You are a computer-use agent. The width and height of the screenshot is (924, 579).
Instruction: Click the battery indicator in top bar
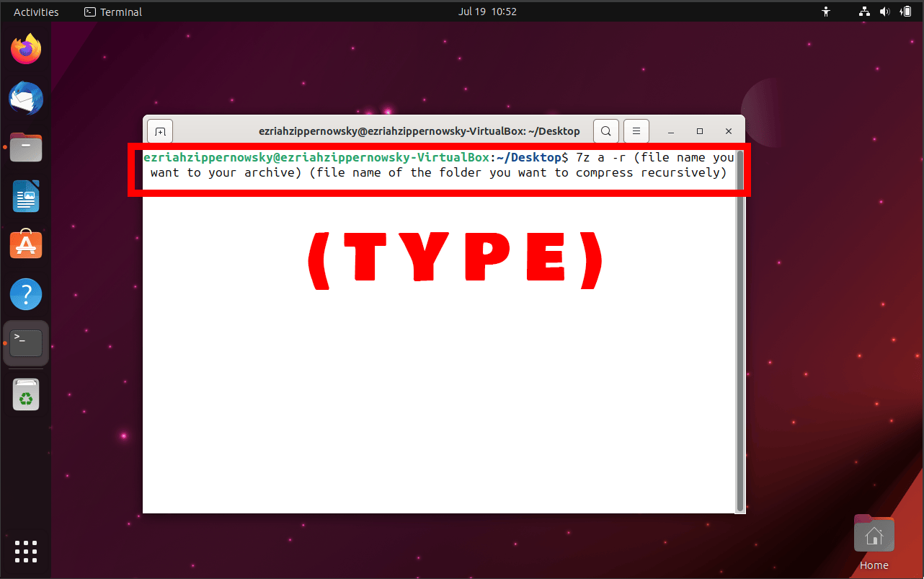(x=906, y=12)
